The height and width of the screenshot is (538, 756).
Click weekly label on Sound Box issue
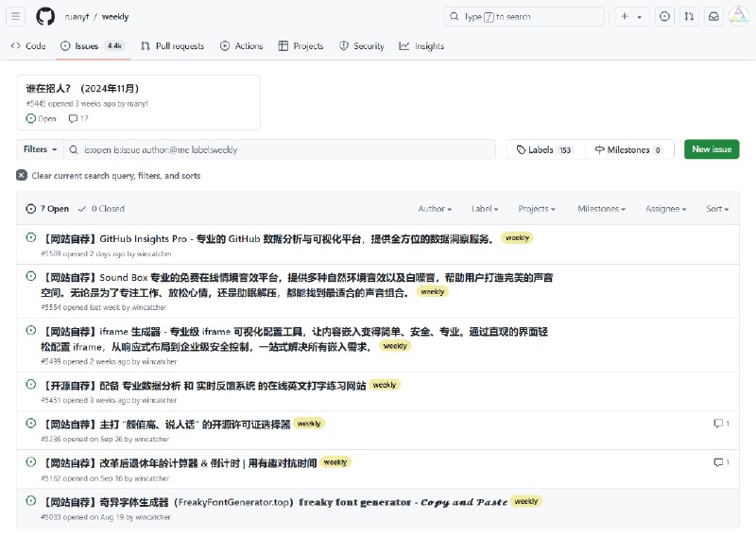tap(433, 291)
